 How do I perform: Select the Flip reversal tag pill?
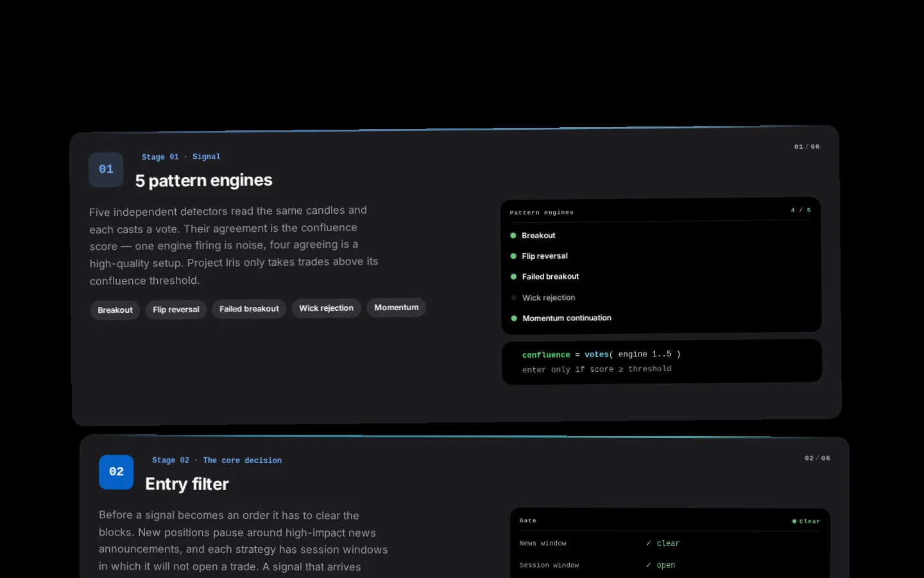pos(176,310)
